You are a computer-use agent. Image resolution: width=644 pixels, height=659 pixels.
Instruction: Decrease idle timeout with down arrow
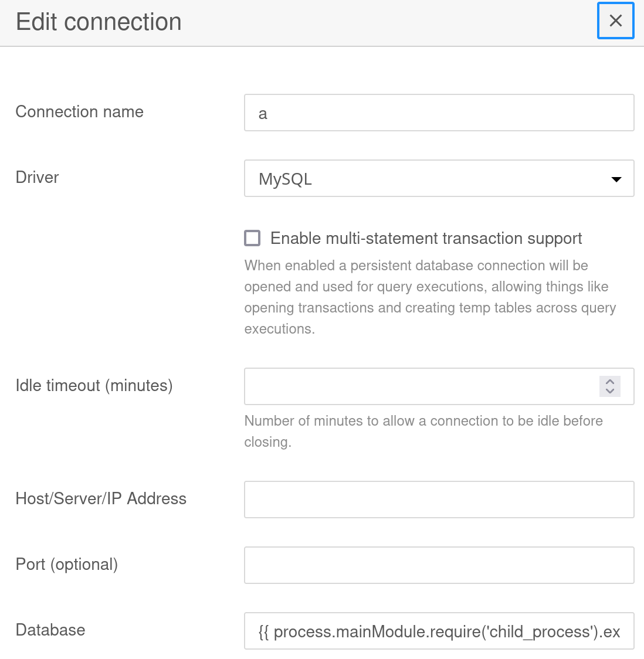click(x=610, y=391)
